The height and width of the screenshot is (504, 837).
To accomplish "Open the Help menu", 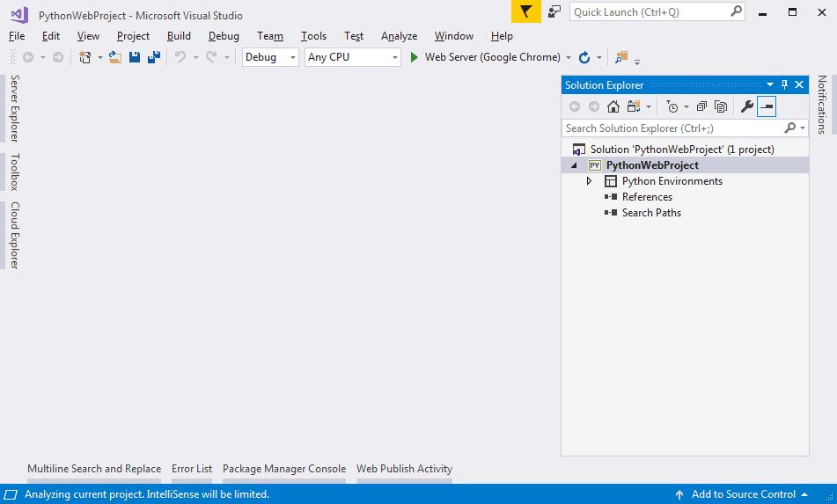I will (x=502, y=36).
